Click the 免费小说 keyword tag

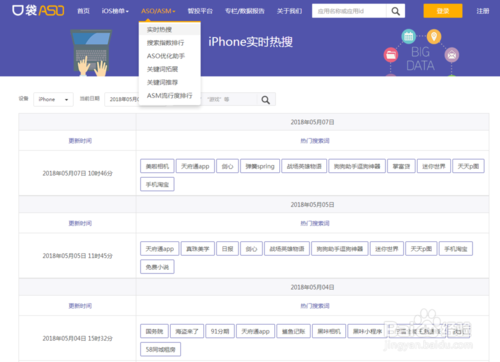click(x=157, y=267)
